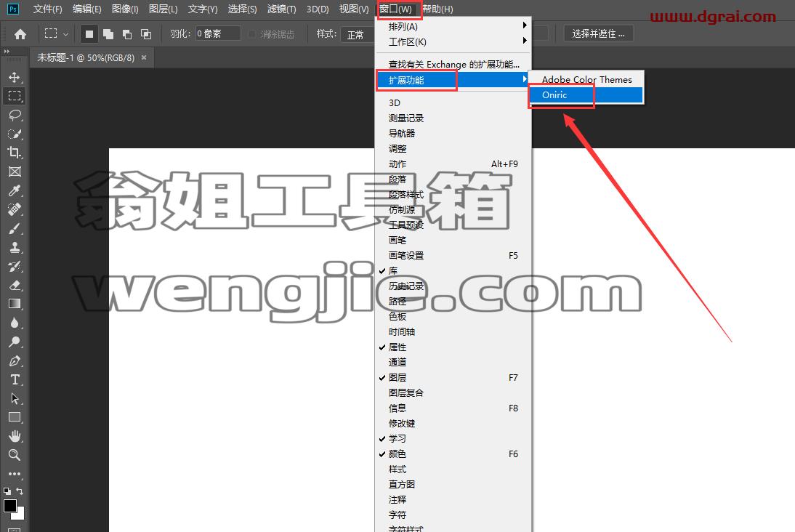Click the 选择并遮住 button

pyautogui.click(x=598, y=34)
